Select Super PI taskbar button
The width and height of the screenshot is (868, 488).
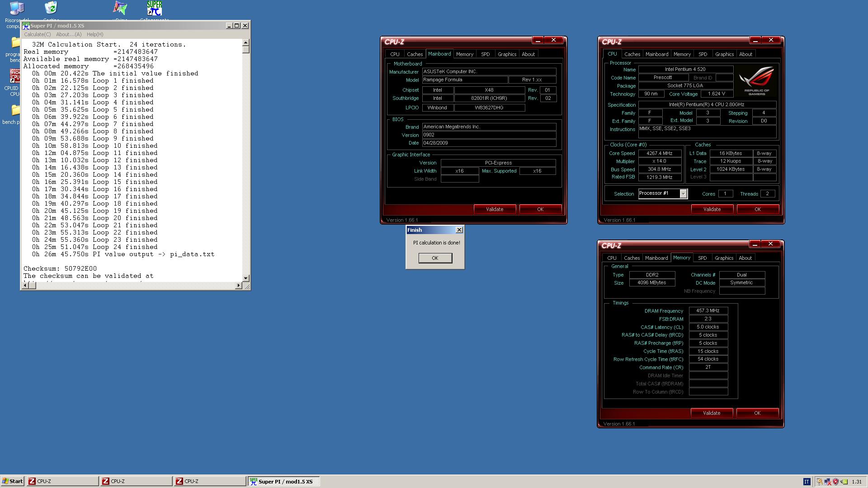pyautogui.click(x=283, y=481)
